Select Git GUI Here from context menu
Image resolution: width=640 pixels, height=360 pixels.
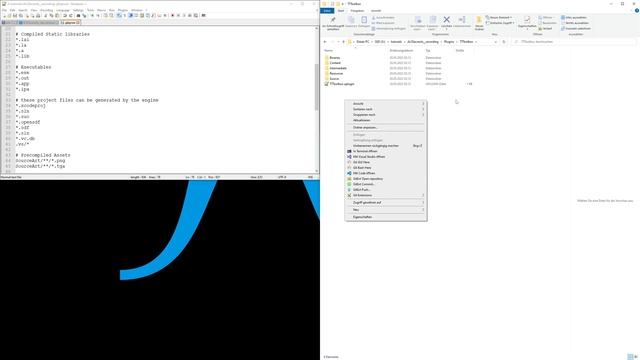[385, 162]
